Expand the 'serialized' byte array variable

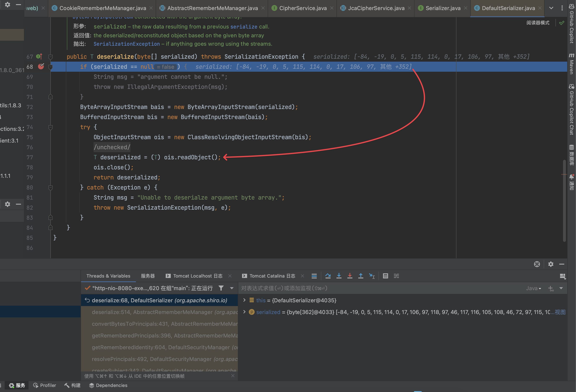click(244, 312)
